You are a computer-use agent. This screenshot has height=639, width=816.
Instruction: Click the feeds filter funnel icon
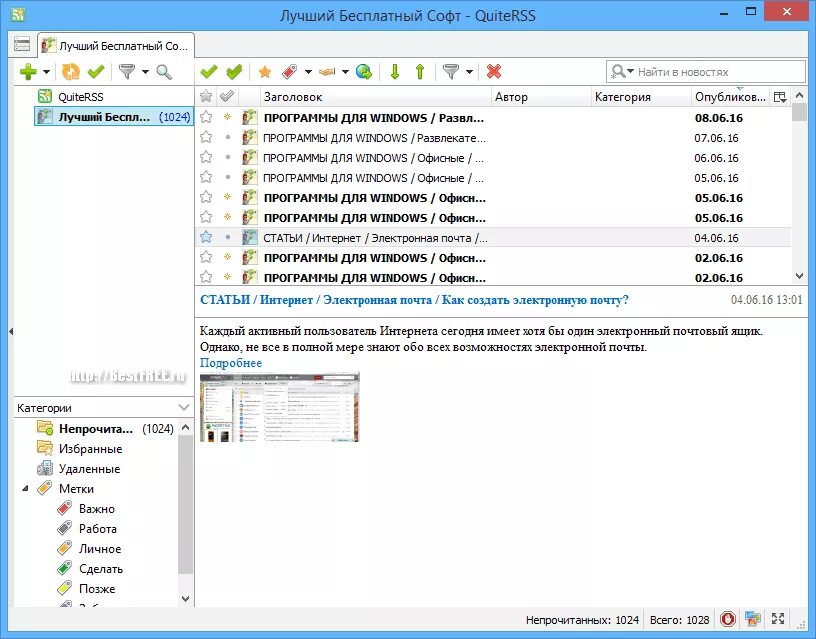[x=126, y=72]
